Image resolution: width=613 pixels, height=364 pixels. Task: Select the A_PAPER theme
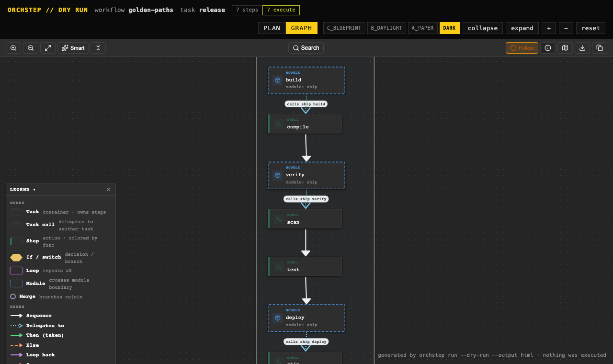pyautogui.click(x=422, y=28)
